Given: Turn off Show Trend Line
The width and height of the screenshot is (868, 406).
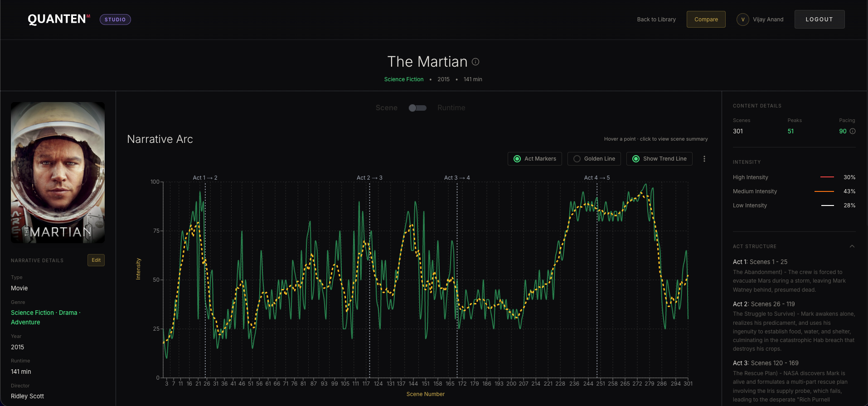Looking at the screenshot, I should 659,159.
